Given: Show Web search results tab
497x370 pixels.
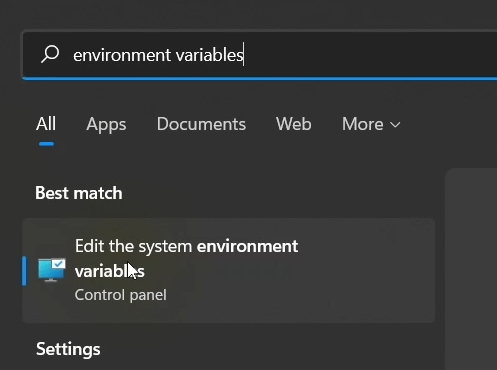Looking at the screenshot, I should click(294, 124).
